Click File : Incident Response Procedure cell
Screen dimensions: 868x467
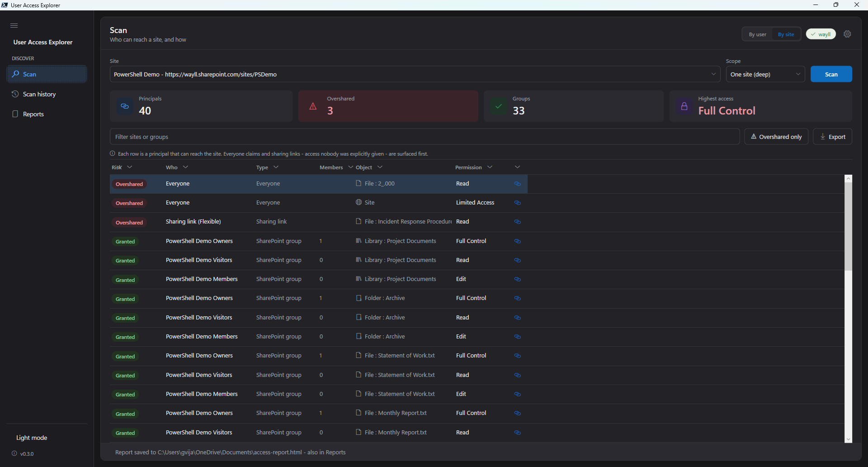403,222
